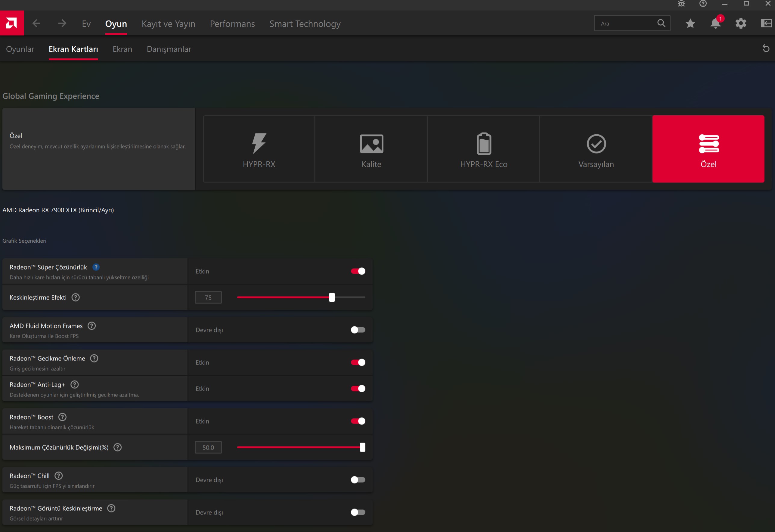Click the AMD Radeon RX 7900 XTX label
Image resolution: width=775 pixels, height=532 pixels.
(58, 210)
